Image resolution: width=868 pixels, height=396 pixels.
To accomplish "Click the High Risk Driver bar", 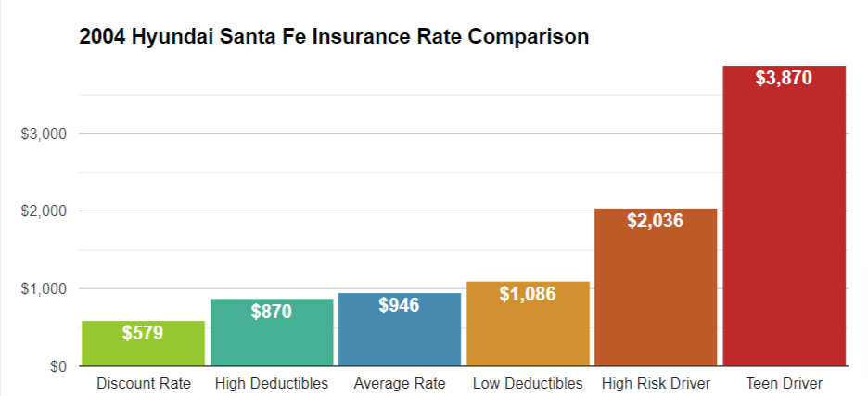I will pos(656,287).
